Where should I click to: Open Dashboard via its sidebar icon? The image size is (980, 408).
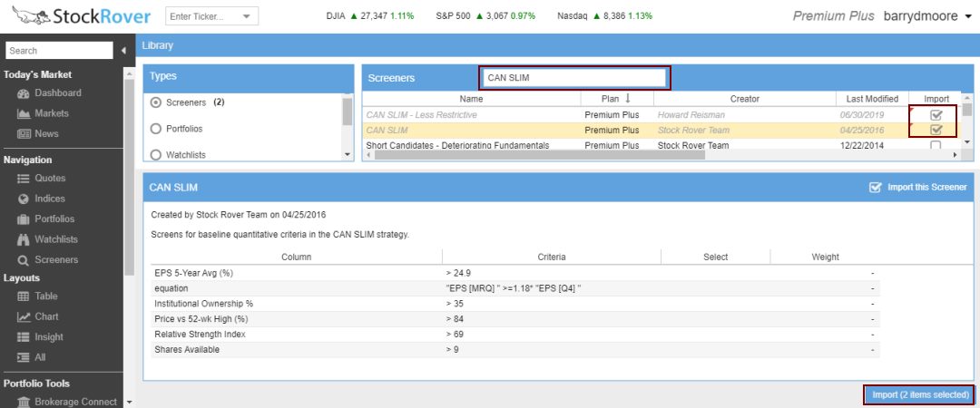point(24,93)
